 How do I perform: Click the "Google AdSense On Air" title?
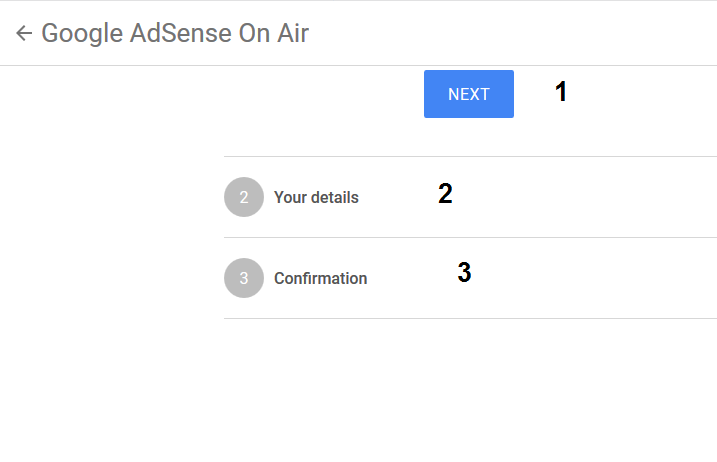pyautogui.click(x=175, y=33)
